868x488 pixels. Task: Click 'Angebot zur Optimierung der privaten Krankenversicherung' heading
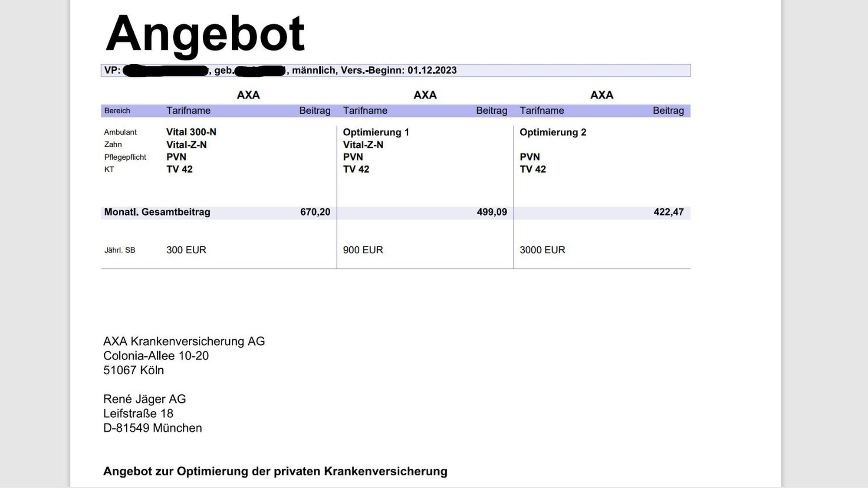point(275,472)
